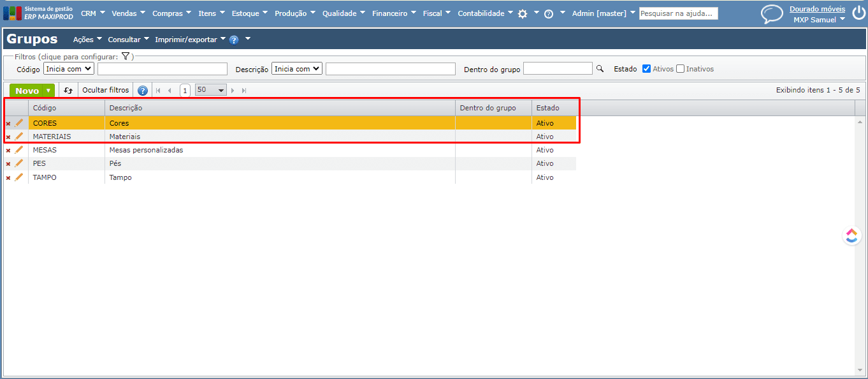The height and width of the screenshot is (379, 868).
Task: Sort by Código column header
Action: tap(67, 108)
